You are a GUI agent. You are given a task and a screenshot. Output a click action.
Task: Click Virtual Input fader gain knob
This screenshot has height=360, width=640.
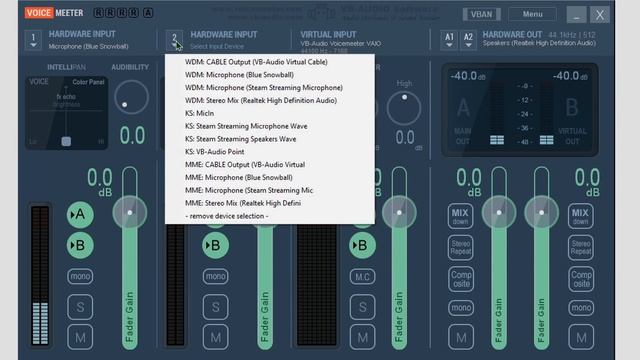tap(399, 212)
